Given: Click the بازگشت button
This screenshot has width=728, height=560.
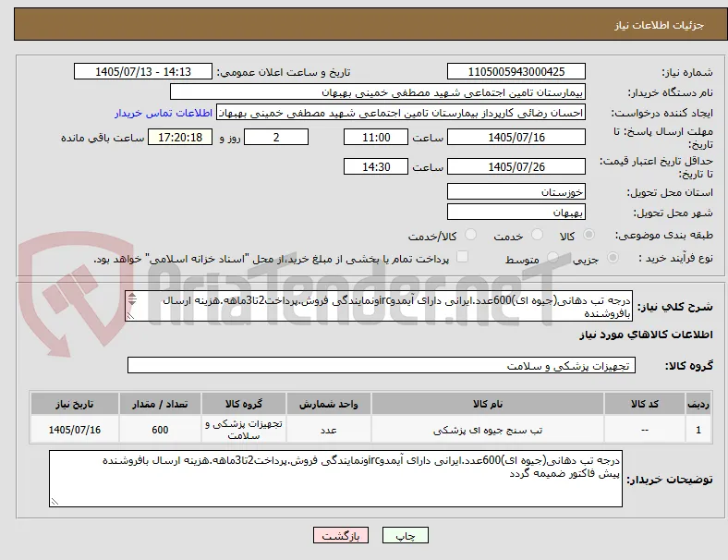Looking at the screenshot, I should click(x=341, y=535).
